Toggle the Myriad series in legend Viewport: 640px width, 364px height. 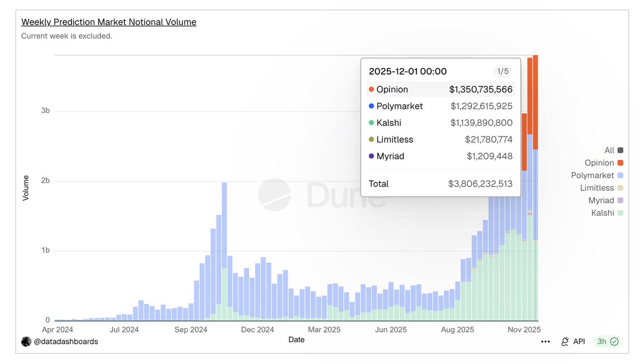pos(606,200)
